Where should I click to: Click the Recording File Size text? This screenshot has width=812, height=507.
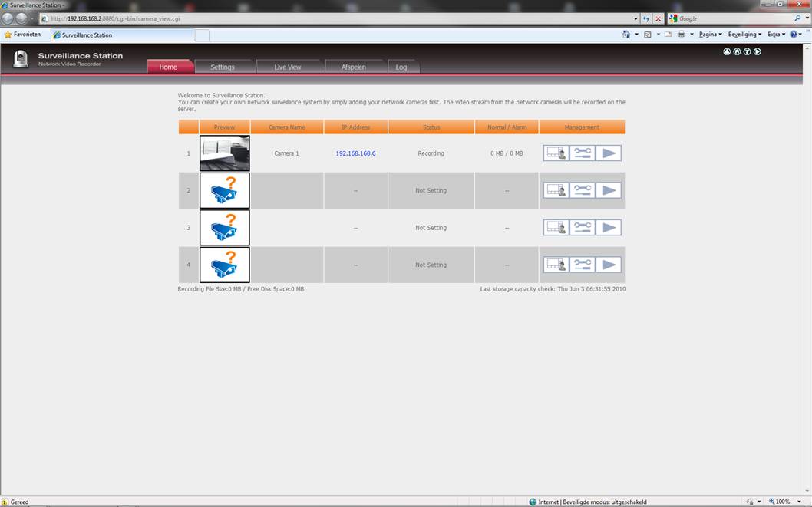coord(241,289)
